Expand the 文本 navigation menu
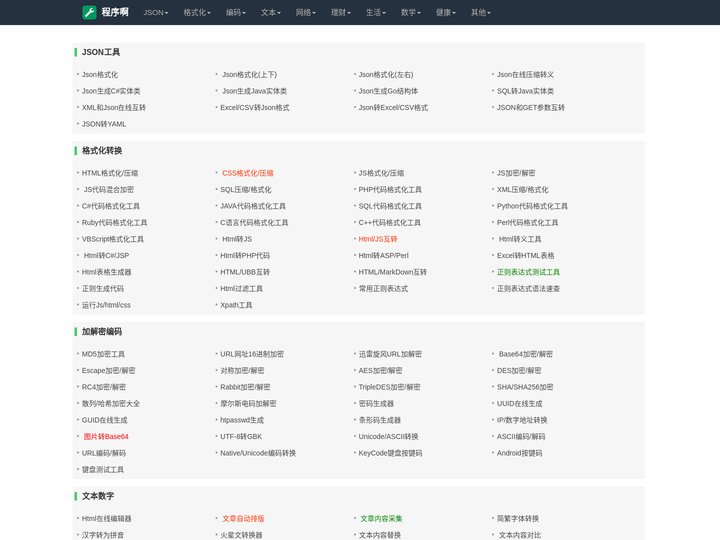Viewport: 720px width, 540px height. tap(270, 13)
